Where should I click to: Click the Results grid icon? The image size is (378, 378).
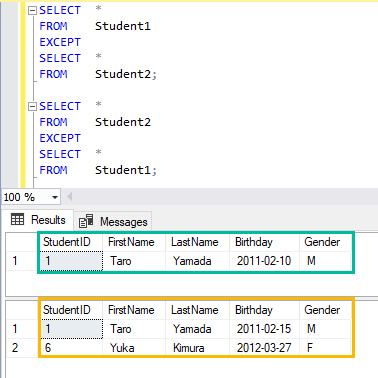tap(17, 220)
